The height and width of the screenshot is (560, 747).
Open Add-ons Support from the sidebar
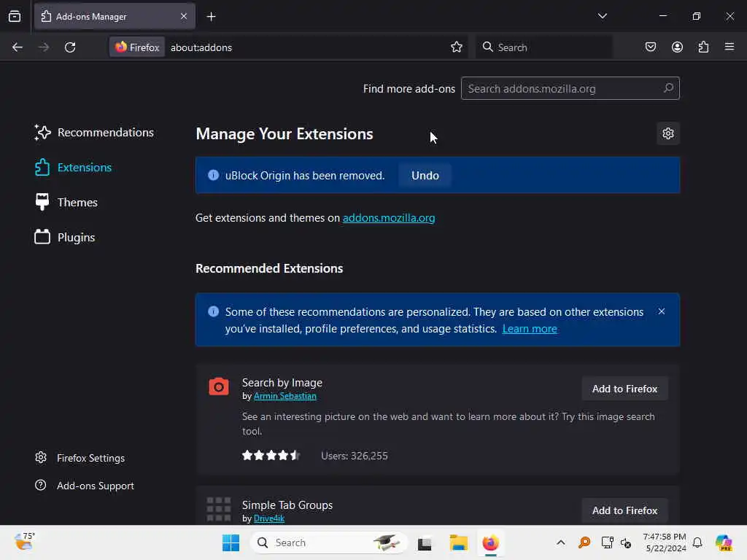(85, 486)
